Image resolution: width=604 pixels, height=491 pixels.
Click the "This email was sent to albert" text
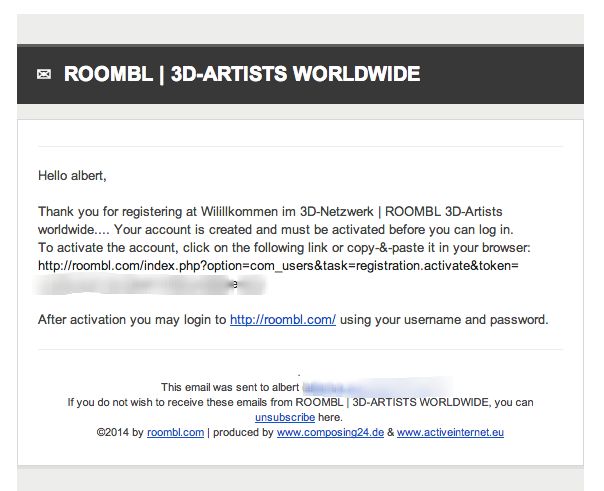click(230, 387)
